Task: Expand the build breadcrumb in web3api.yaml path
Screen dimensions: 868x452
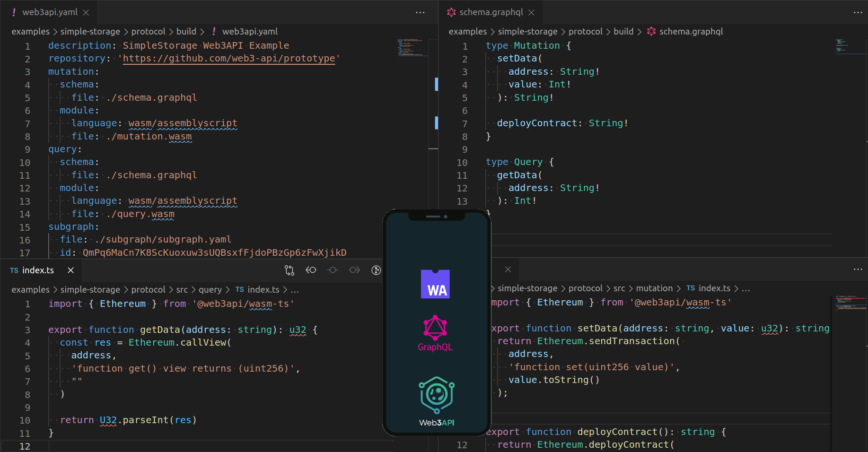Action: [186, 31]
